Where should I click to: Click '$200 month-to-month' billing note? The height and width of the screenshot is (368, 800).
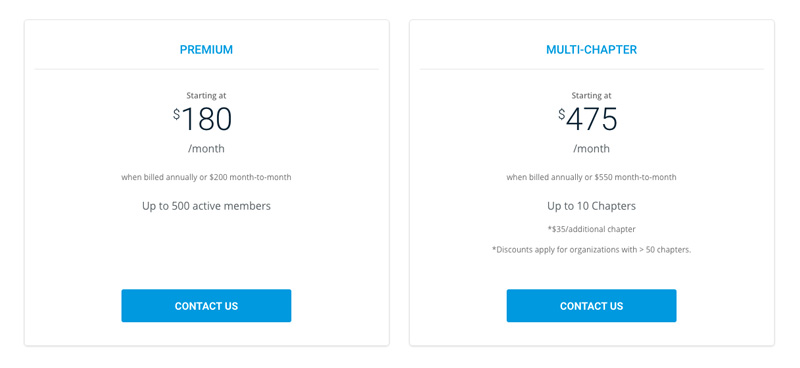250,178
